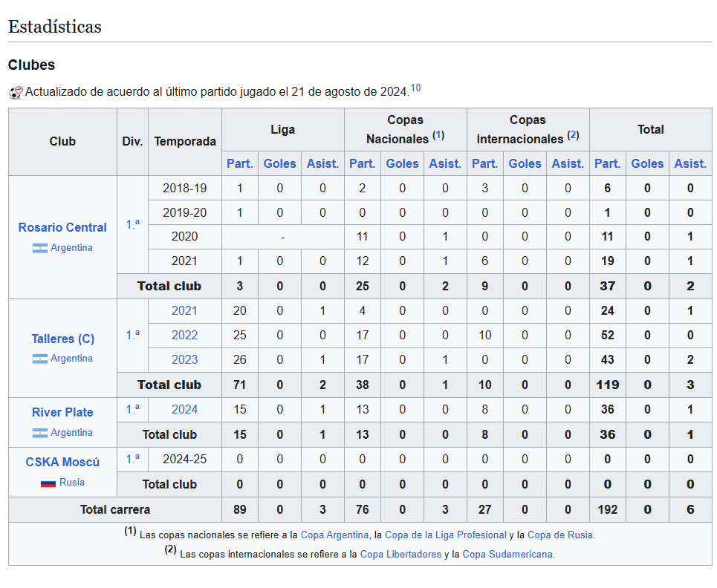The width and height of the screenshot is (717, 588).
Task: Open the Copa Argentina link in footnote
Action: (x=334, y=535)
